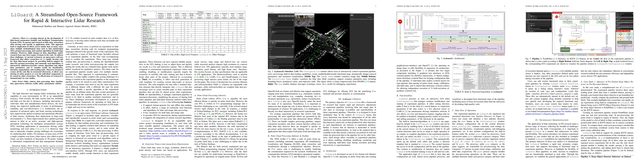Click the 'II. Existing Tools for Lidar Data Processing' heading

(x=165, y=144)
